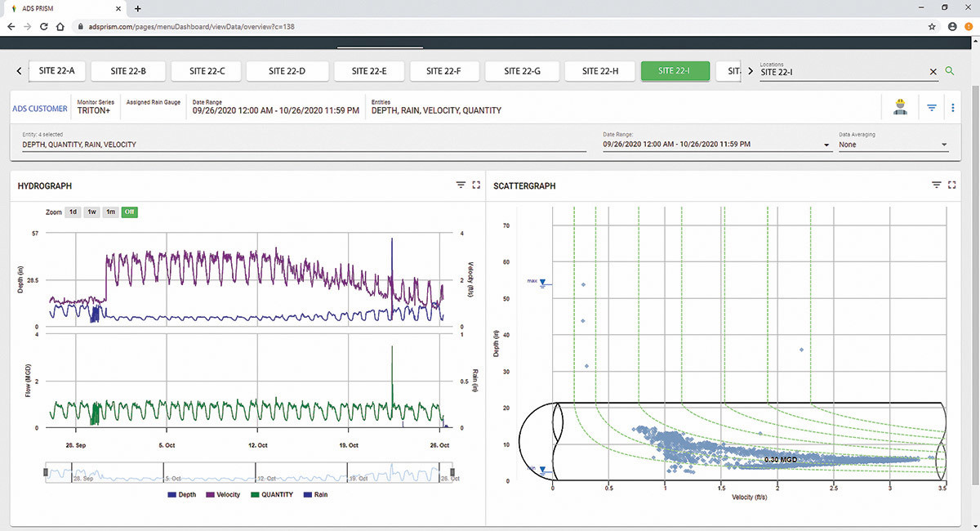Toggle Velocity series in hydrograph legend

tap(222, 494)
